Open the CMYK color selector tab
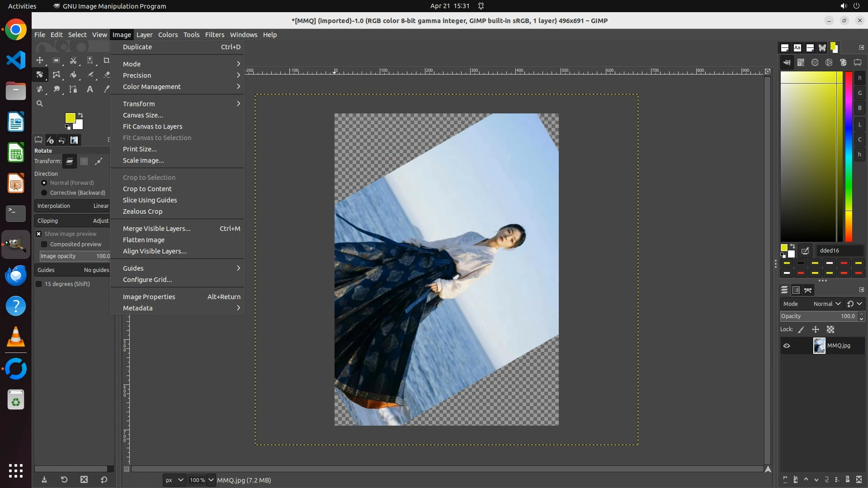The height and width of the screenshot is (488, 868). (x=801, y=63)
